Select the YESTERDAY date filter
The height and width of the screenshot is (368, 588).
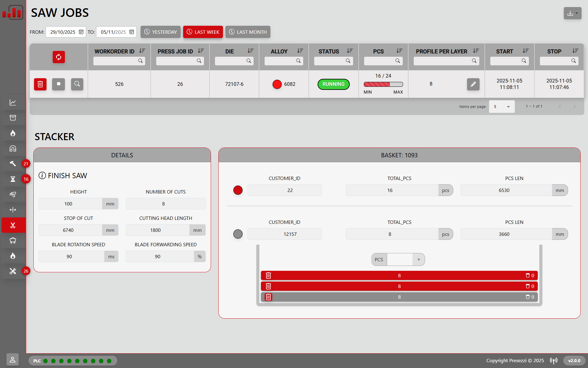coord(160,32)
